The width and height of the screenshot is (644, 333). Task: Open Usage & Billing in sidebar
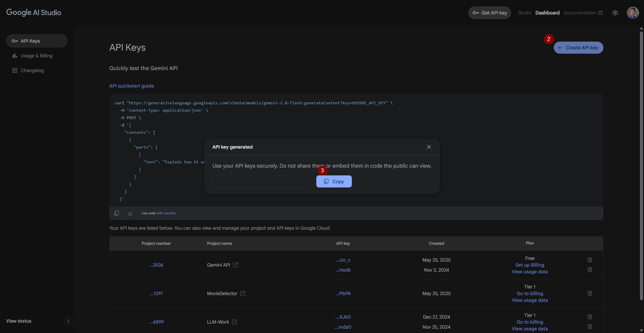coord(37,56)
